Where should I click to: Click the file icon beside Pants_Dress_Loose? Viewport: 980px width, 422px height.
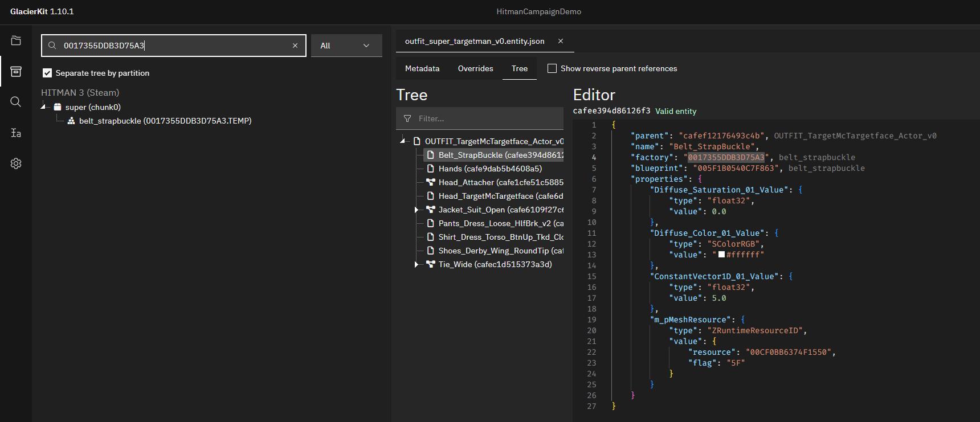pos(431,223)
